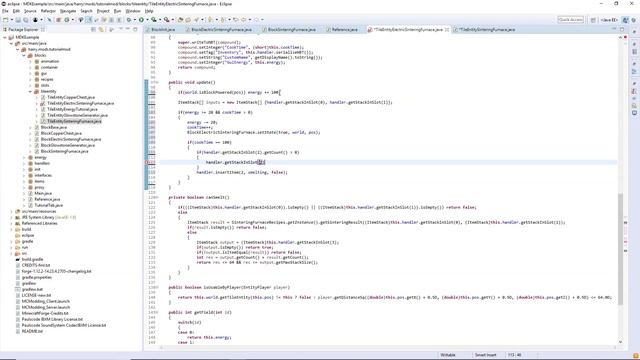Open the File menu
Viewport: 640px width, 360px height.
[5, 11]
